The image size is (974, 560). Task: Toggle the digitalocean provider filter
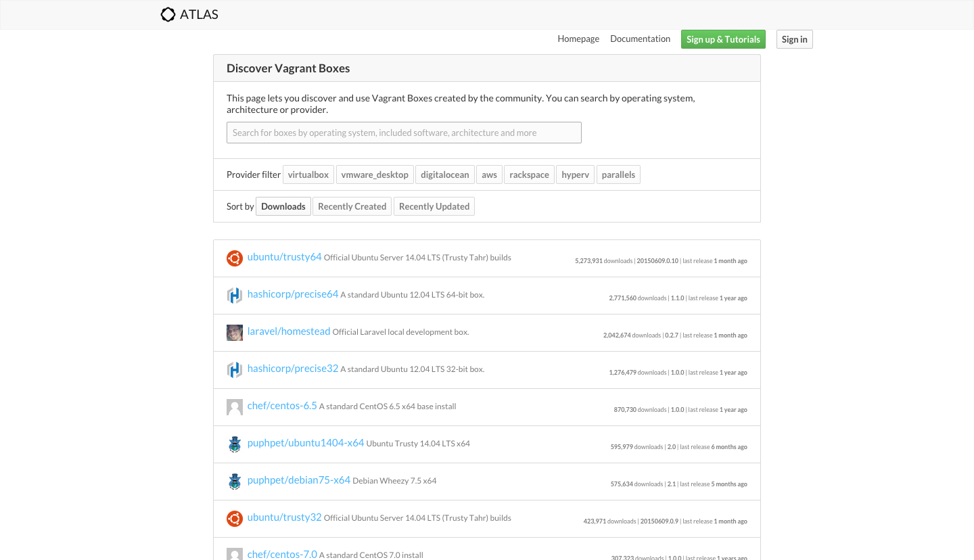(x=445, y=174)
